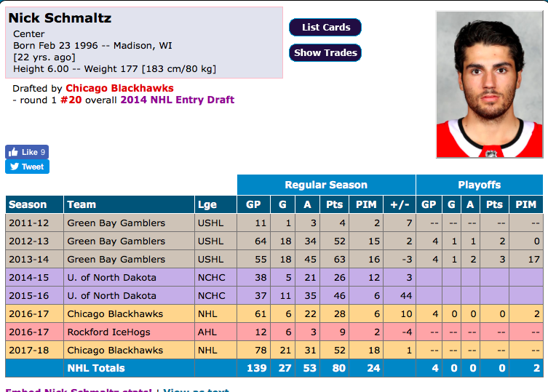Click the Lge column header
548x392 pixels.
coord(215,204)
